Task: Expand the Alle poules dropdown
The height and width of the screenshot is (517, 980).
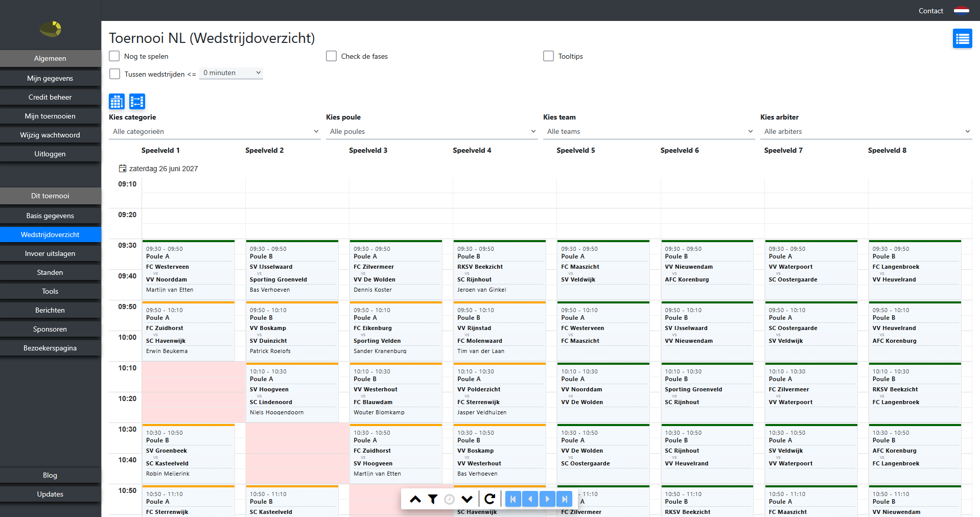Action: coord(432,131)
